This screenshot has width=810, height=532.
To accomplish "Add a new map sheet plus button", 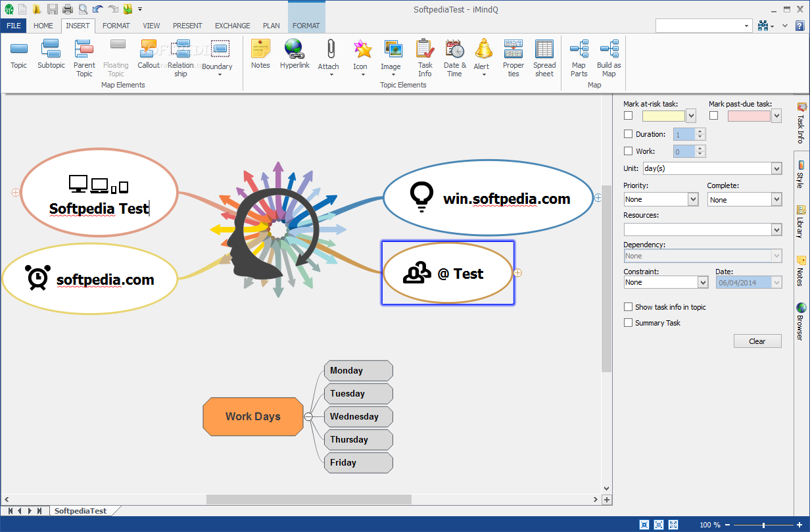I will (x=607, y=500).
